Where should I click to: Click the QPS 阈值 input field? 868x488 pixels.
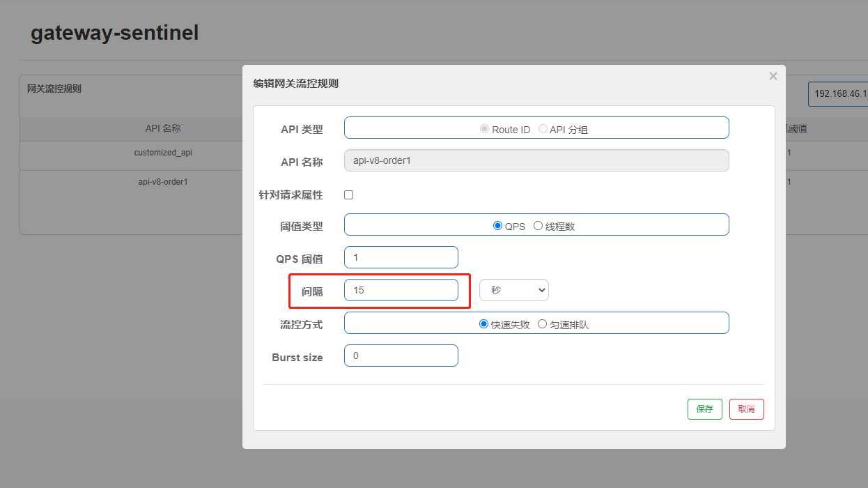[x=401, y=257]
